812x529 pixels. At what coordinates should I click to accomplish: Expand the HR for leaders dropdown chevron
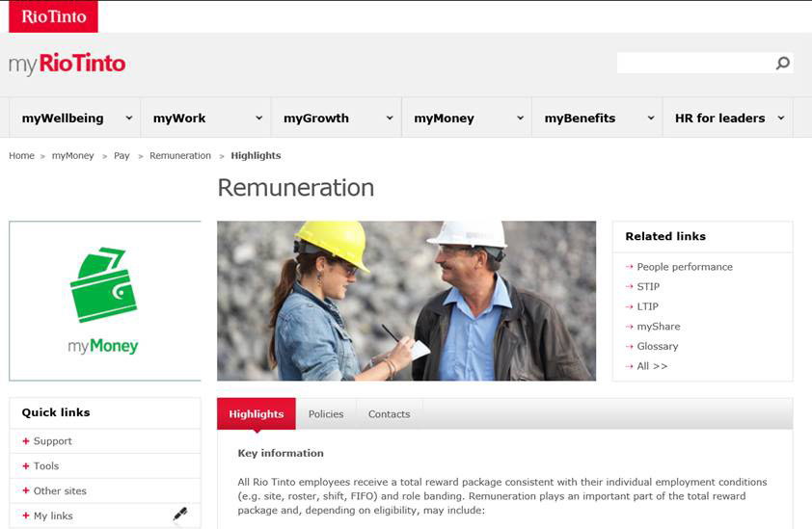point(781,118)
